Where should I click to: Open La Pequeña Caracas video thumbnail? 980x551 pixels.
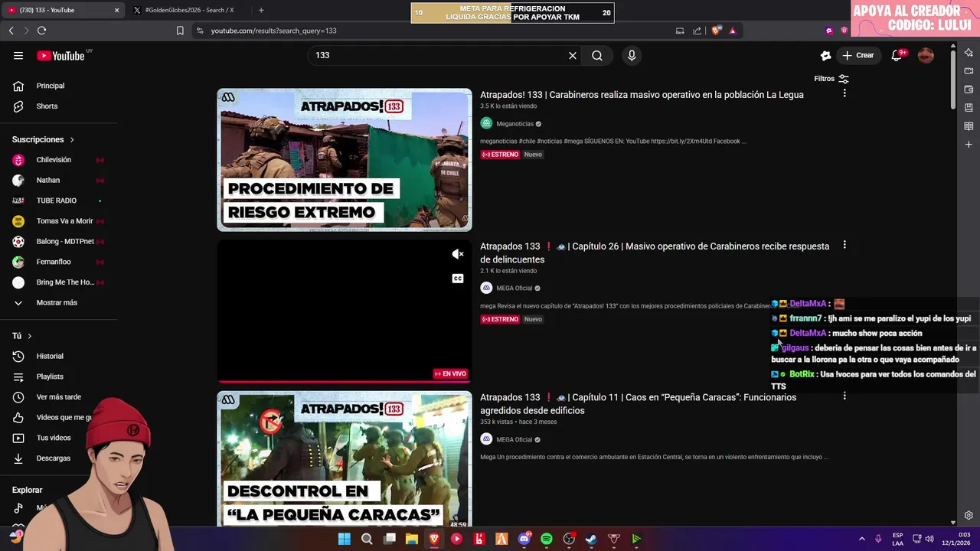(x=345, y=459)
